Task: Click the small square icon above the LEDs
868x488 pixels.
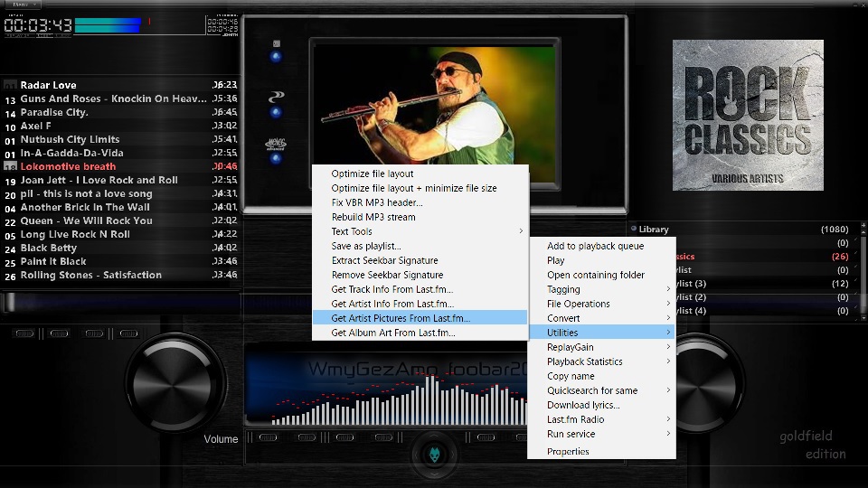Action: 277,43
